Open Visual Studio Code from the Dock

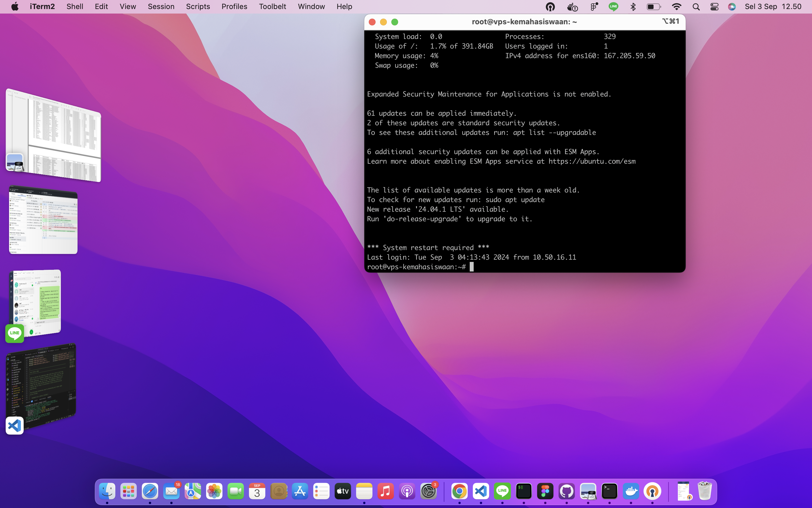(x=481, y=491)
